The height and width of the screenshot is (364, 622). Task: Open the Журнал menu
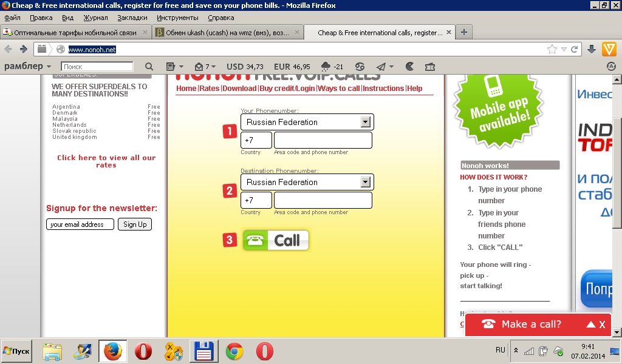point(95,18)
